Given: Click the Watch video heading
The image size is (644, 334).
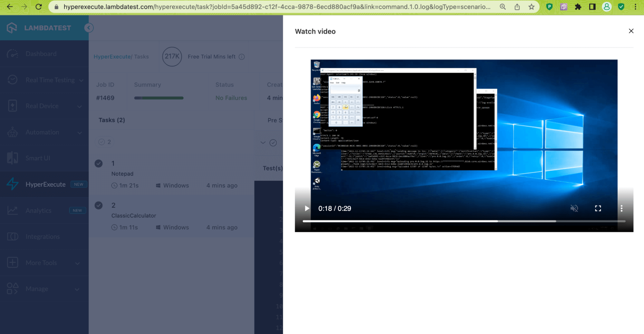Looking at the screenshot, I should point(315,32).
